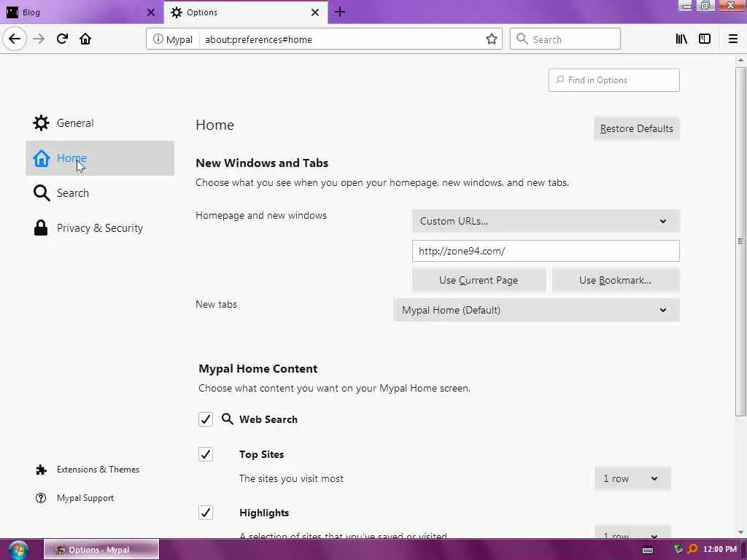Close the Options tab

click(x=315, y=12)
